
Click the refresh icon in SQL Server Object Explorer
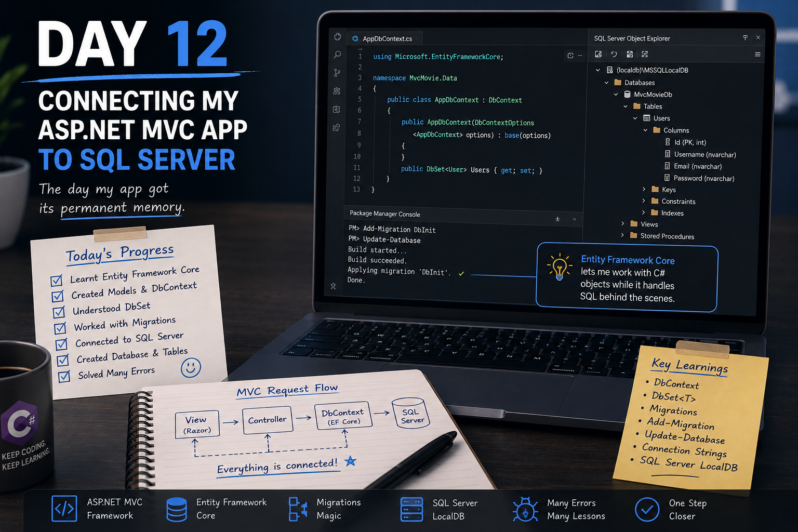[614, 54]
